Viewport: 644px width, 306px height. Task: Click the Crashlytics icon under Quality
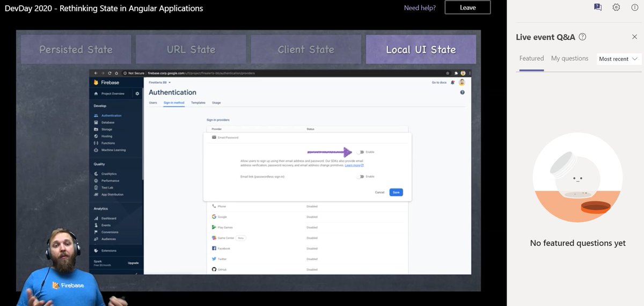(96, 174)
